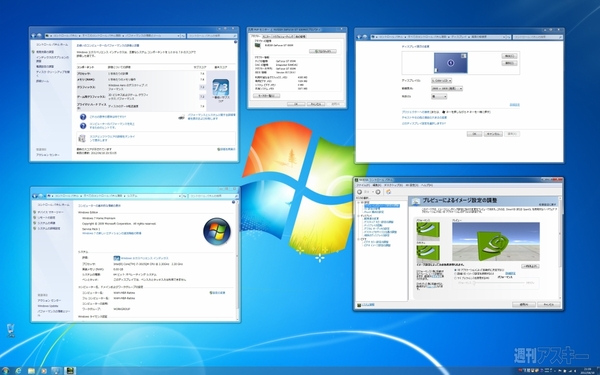This screenshot has height=375, width=600.
Task: Select the NVIDIA Control Panel taskbar icon
Action: point(70,370)
